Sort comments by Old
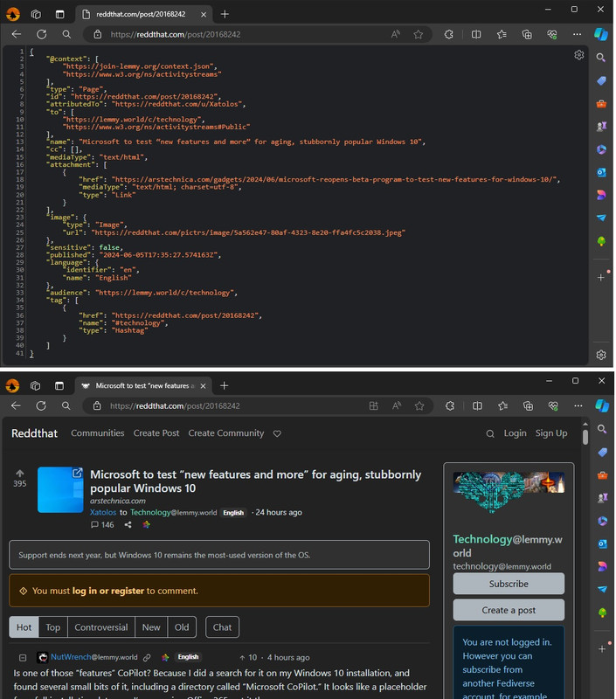This screenshot has width=616, height=699. (182, 627)
